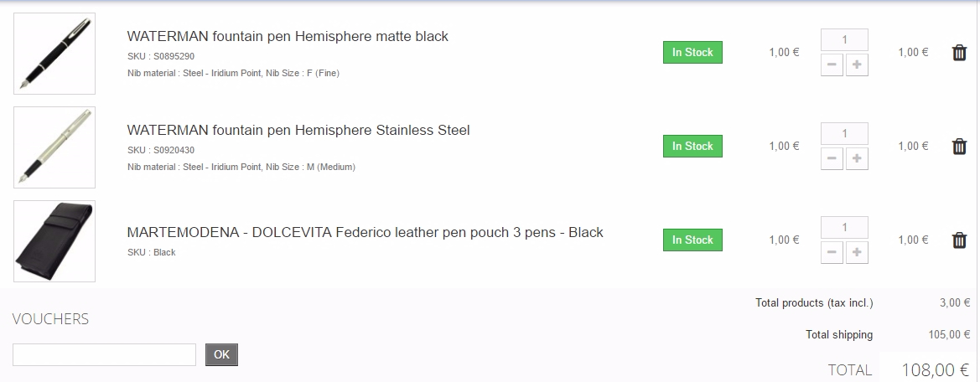Add one more Stainless Steel pen
The image size is (980, 382).
pos(856,158)
